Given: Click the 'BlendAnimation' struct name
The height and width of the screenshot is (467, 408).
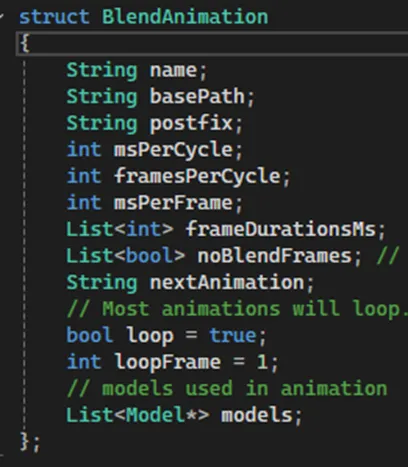Looking at the screenshot, I should point(185,17).
